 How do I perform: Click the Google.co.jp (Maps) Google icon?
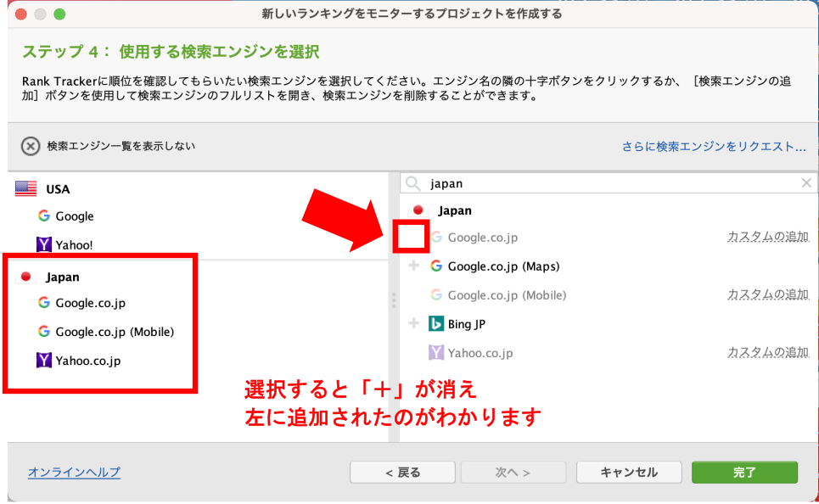point(436,266)
